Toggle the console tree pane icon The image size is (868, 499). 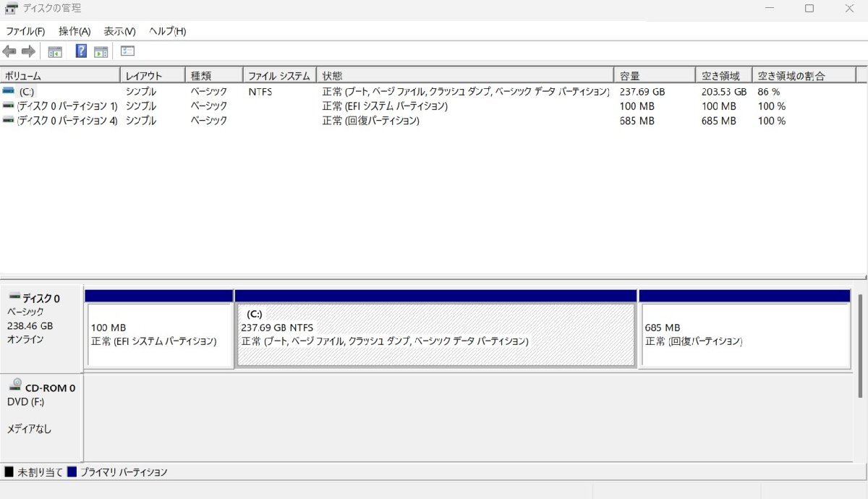point(54,51)
